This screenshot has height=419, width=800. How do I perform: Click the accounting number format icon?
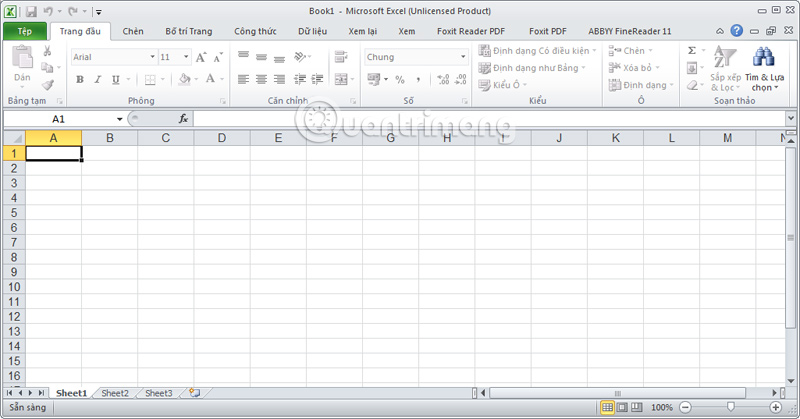click(373, 79)
